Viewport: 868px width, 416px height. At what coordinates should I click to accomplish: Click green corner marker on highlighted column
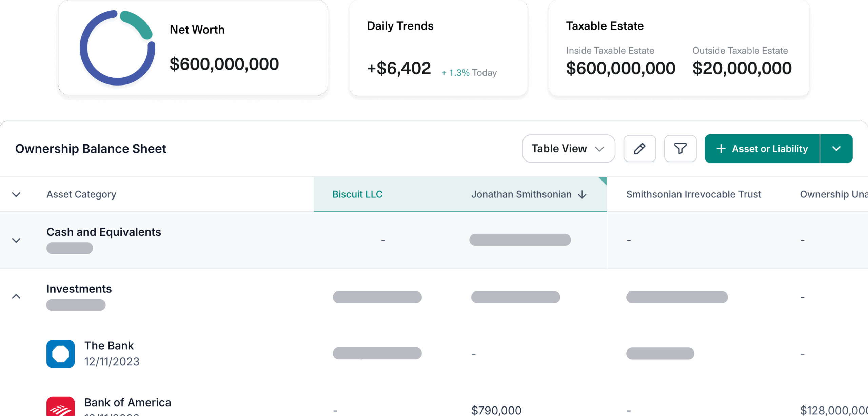[x=603, y=181]
